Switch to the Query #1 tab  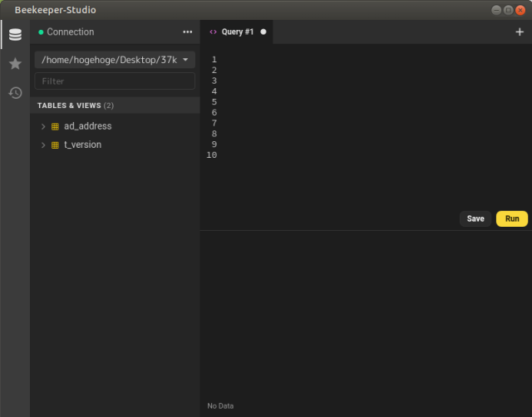(238, 32)
